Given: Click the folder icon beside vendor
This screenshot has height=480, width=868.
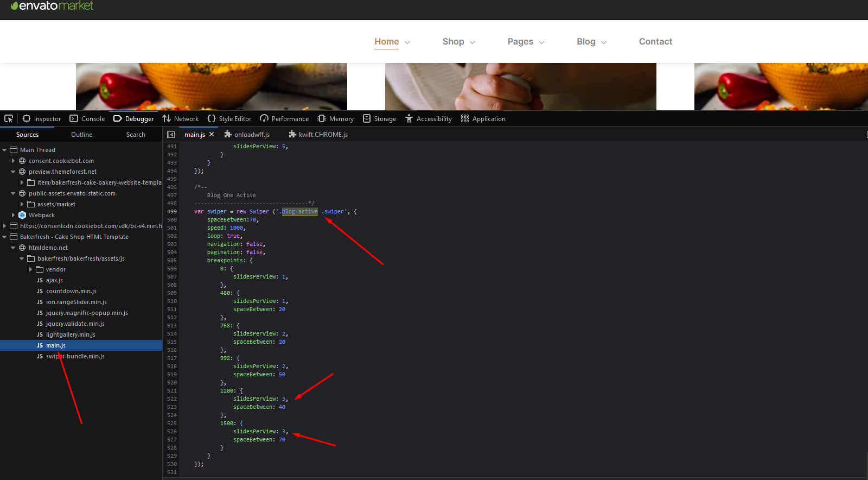Looking at the screenshot, I should tap(40, 269).
